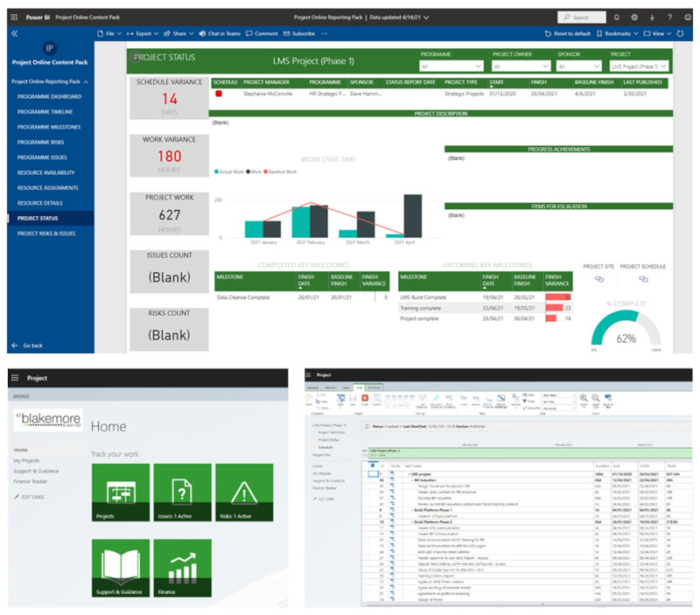Click the Subscribe button
The height and width of the screenshot is (615, 700).
(299, 33)
